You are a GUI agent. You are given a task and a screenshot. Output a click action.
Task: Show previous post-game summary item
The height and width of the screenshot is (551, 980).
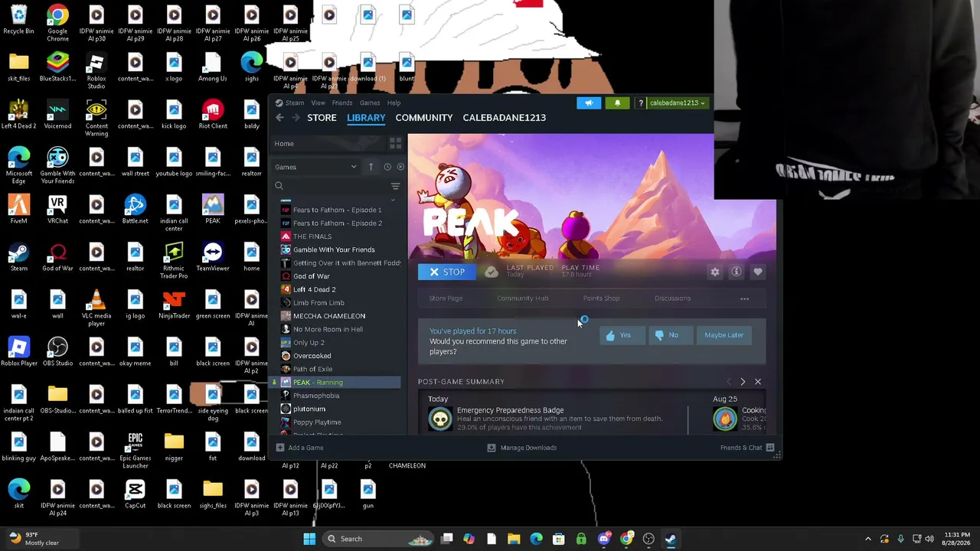pyautogui.click(x=729, y=382)
